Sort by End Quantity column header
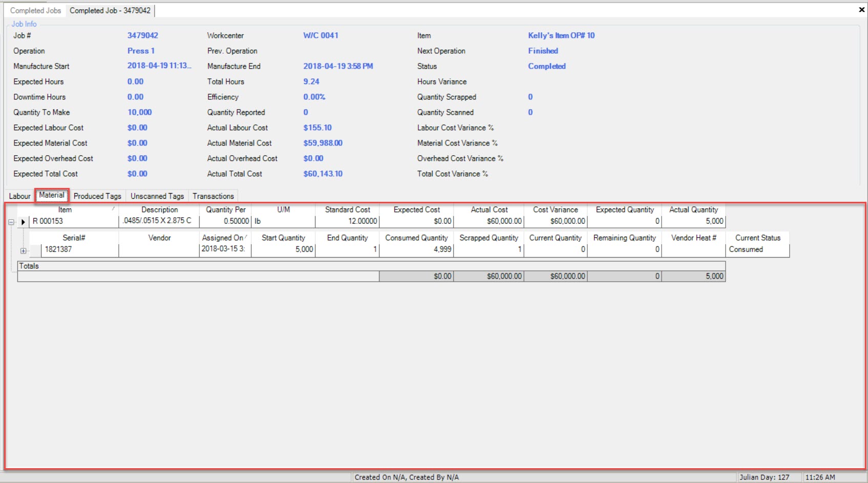868x483 pixels. (x=347, y=238)
